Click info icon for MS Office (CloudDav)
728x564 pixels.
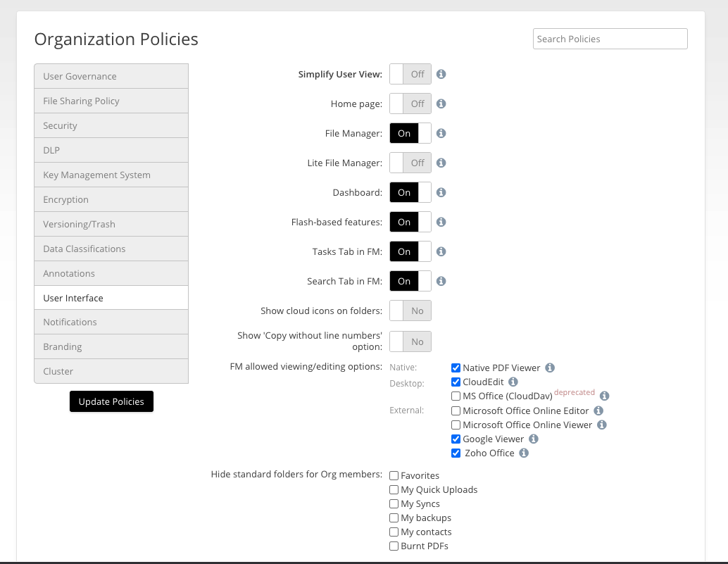604,396
